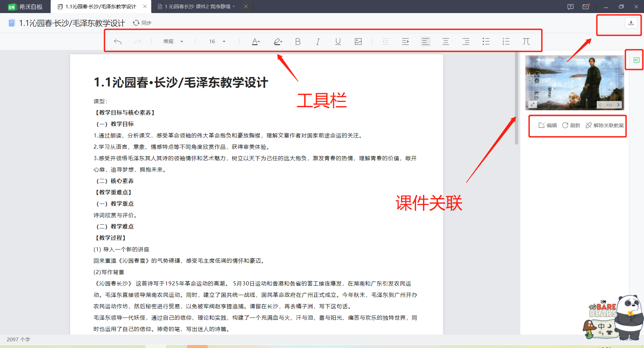
Task: Click the 2097 个字 word count
Action: coord(18,339)
